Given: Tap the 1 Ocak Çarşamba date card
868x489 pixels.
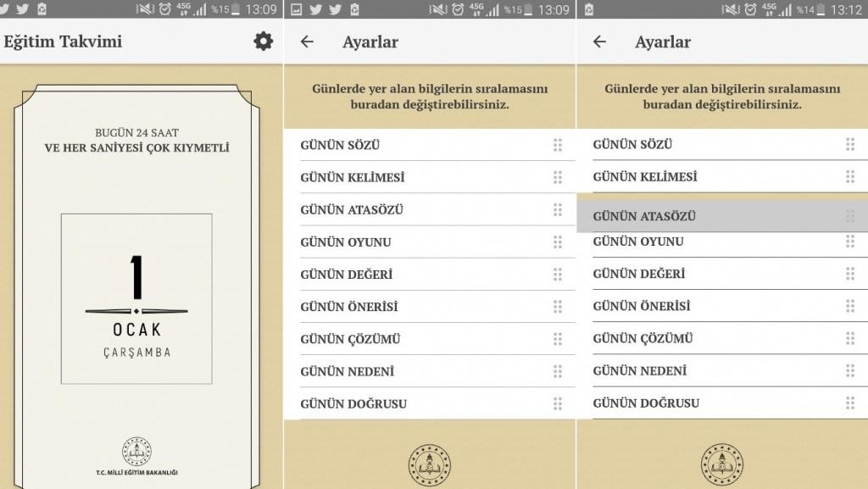Looking at the screenshot, I should [x=136, y=298].
